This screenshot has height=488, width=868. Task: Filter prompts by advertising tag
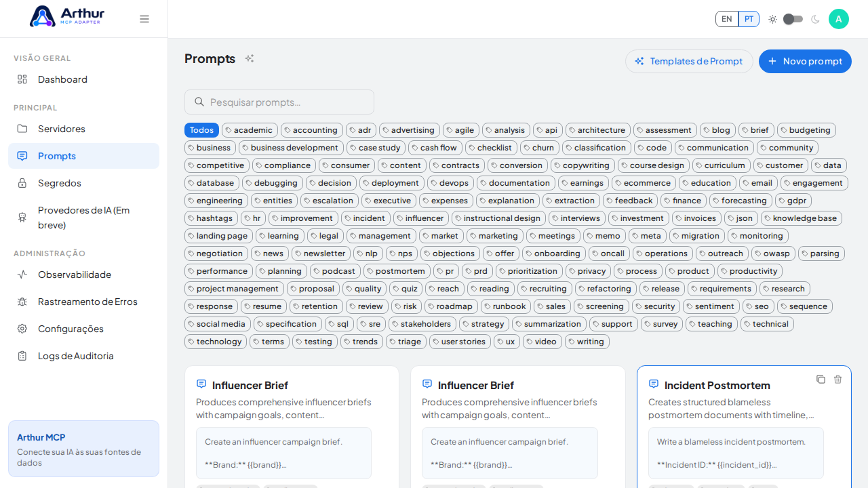pyautogui.click(x=410, y=130)
